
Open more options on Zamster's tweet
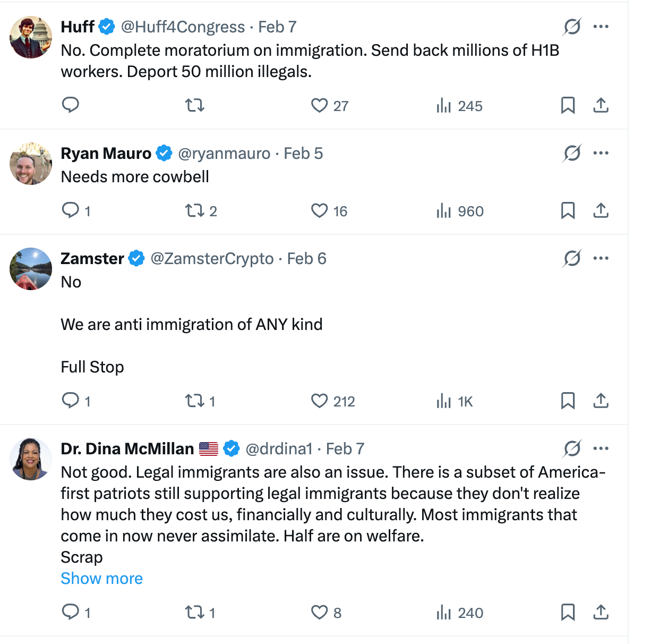(601, 258)
